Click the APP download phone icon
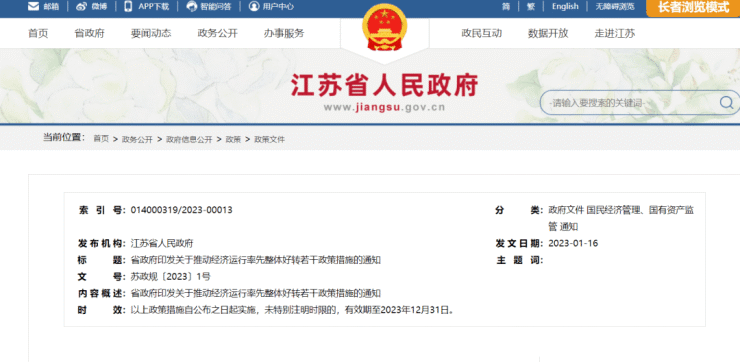The height and width of the screenshot is (362, 740). pos(128,7)
